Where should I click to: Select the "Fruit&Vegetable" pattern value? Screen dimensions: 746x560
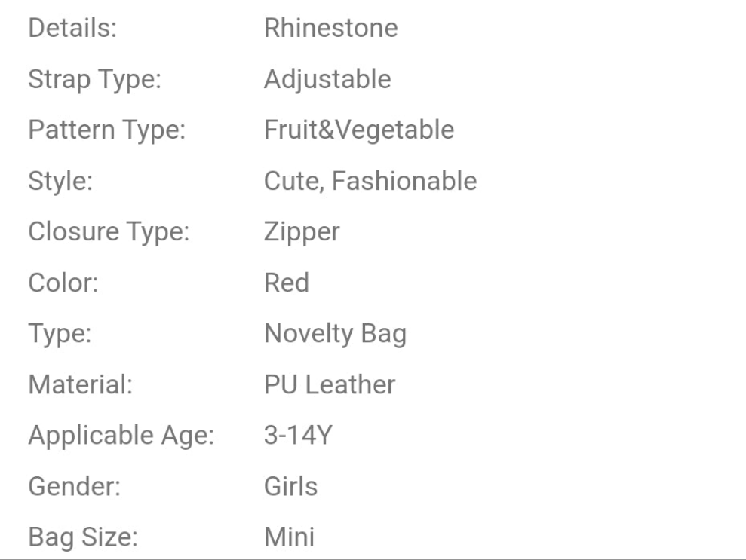[x=359, y=130]
